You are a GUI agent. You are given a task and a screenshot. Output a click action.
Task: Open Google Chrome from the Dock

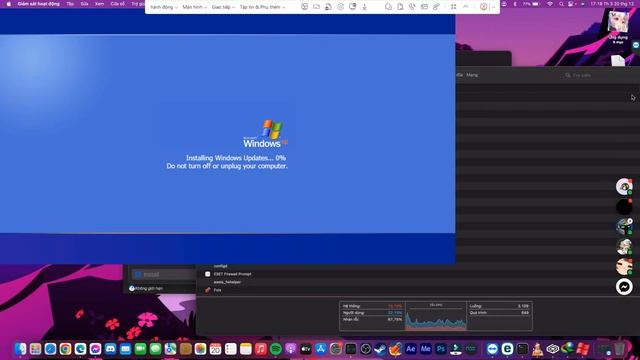click(65, 349)
